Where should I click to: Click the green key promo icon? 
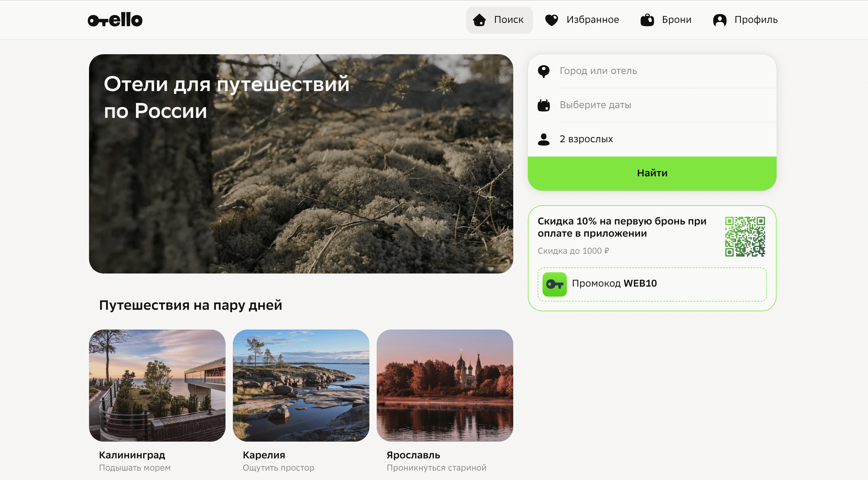[554, 284]
